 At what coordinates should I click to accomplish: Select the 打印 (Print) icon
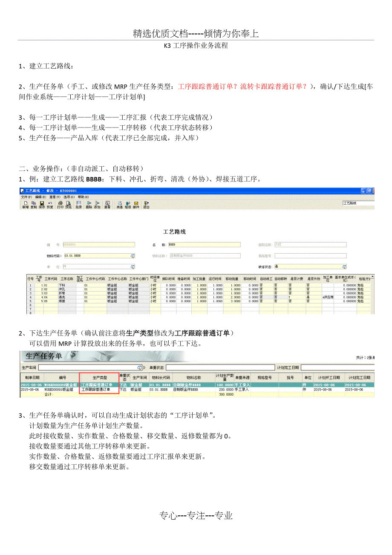pos(61,204)
